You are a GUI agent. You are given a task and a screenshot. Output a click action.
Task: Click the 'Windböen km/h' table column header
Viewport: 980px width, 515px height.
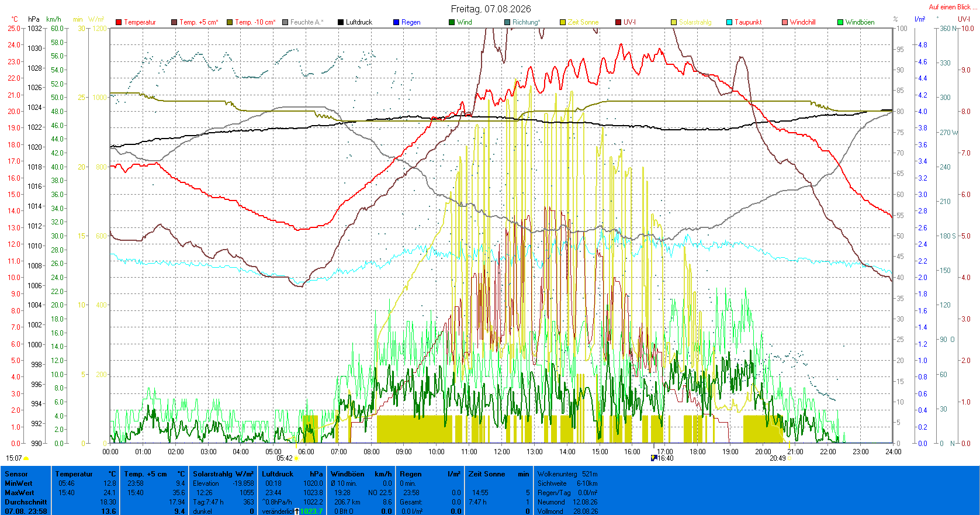pyautogui.click(x=361, y=474)
